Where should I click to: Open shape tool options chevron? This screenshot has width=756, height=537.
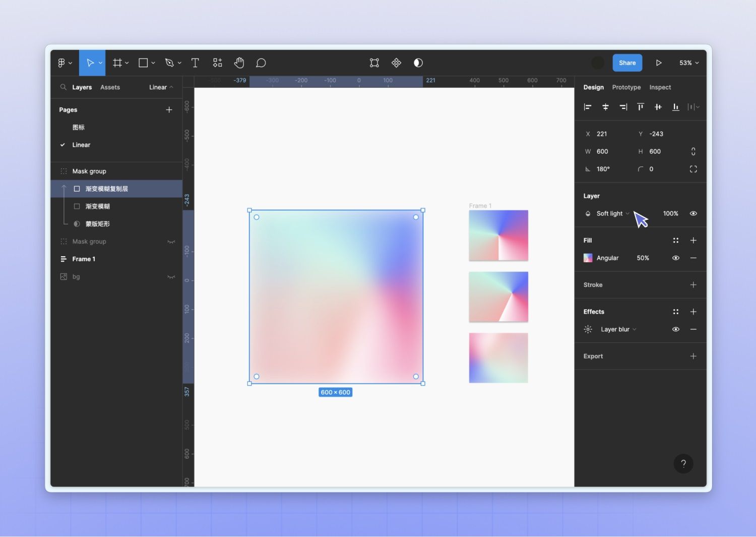coord(153,63)
